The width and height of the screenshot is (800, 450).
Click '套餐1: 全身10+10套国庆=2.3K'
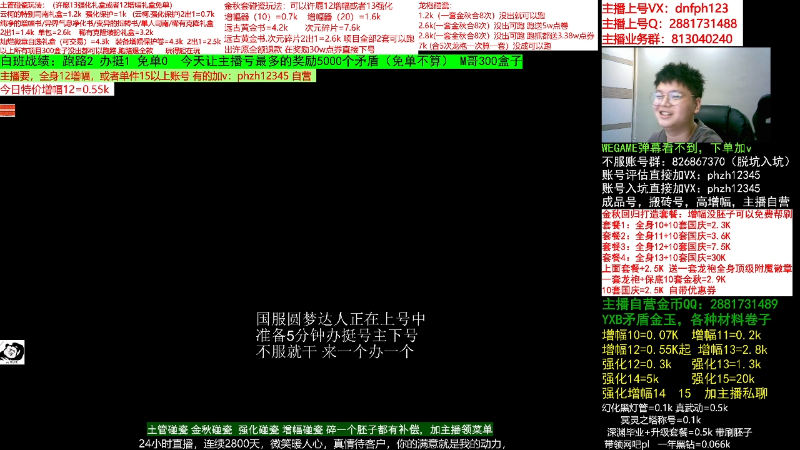(666, 225)
